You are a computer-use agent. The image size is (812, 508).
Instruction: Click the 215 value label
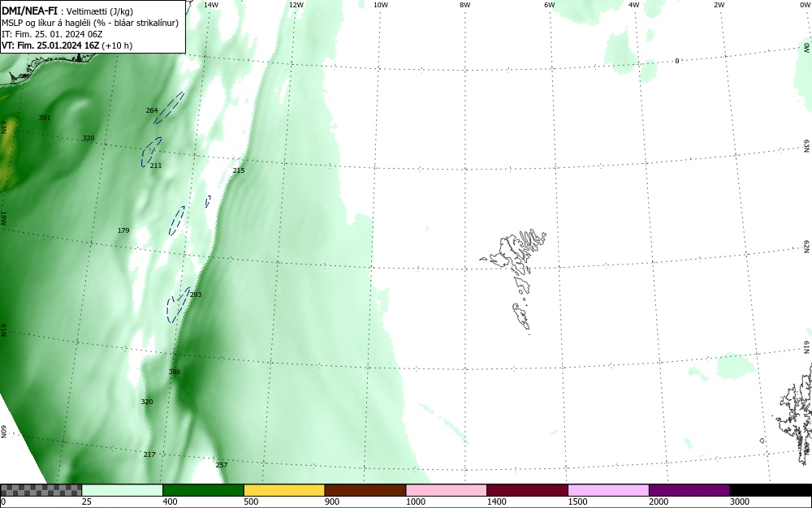pos(238,170)
